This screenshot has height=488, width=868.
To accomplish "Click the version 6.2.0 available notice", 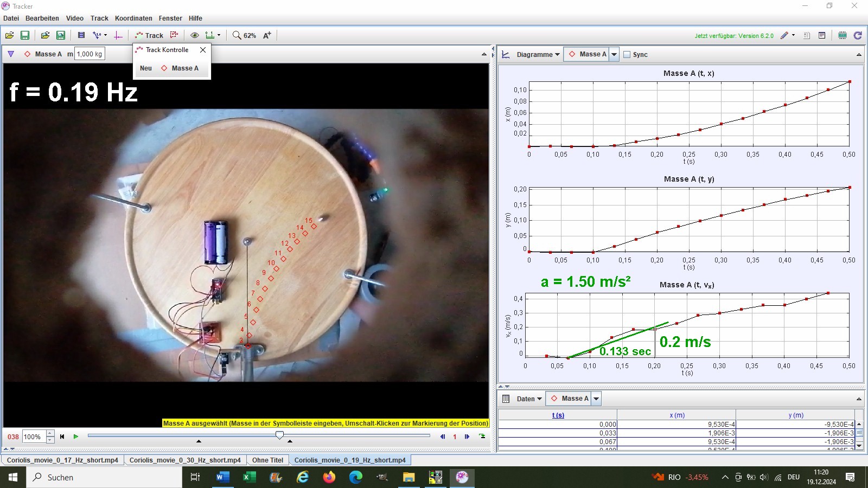I will (x=734, y=36).
